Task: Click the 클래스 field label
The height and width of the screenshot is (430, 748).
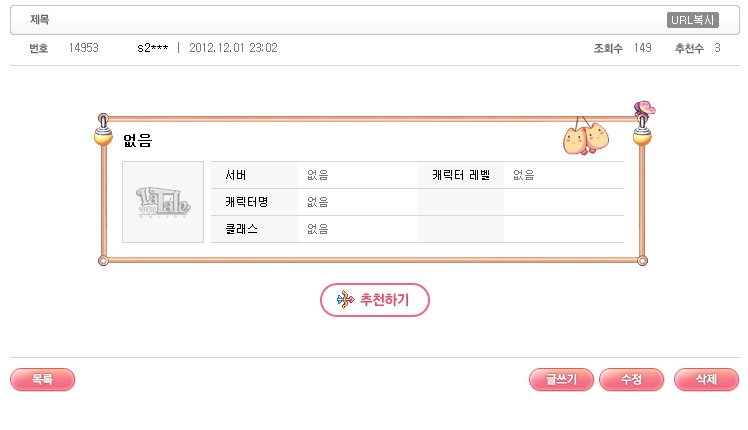Action: [x=241, y=229]
